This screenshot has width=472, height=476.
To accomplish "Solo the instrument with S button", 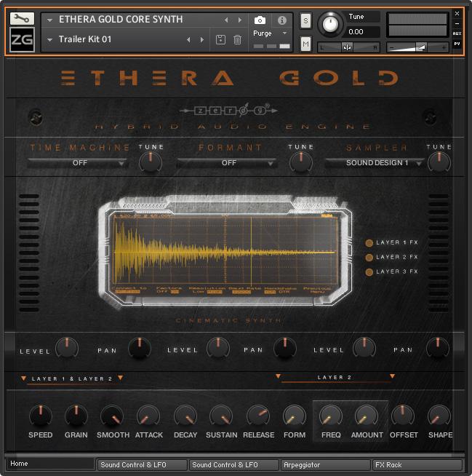I will coord(305,21).
